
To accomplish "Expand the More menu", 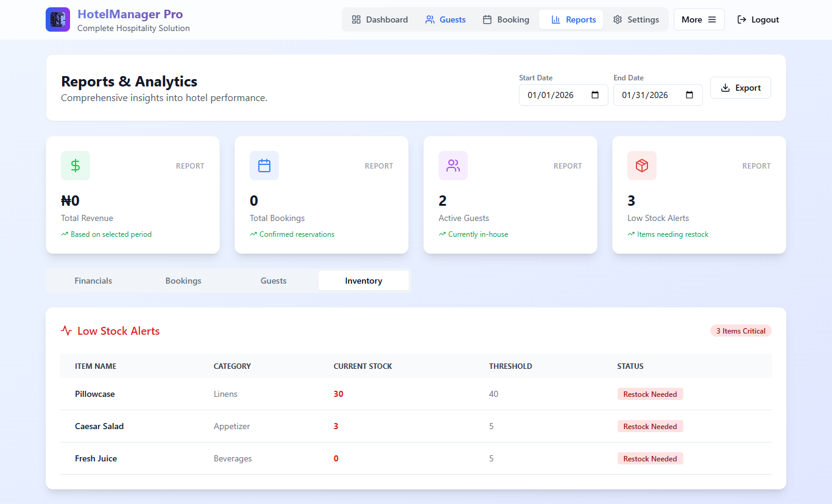I will point(699,19).
